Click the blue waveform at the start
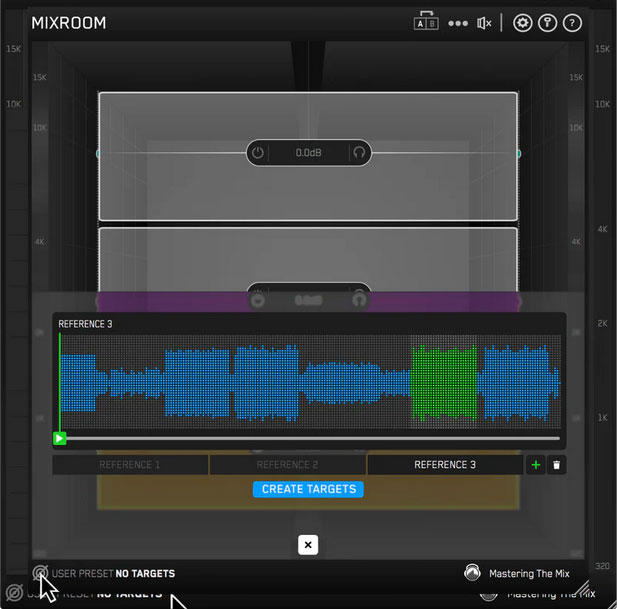Screen dimensions: 617x609 pos(78,382)
